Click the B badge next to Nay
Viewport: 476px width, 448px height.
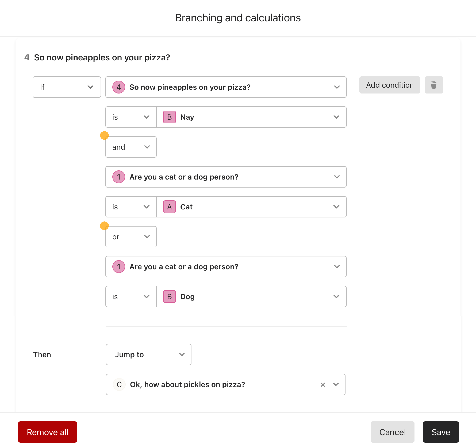(169, 117)
